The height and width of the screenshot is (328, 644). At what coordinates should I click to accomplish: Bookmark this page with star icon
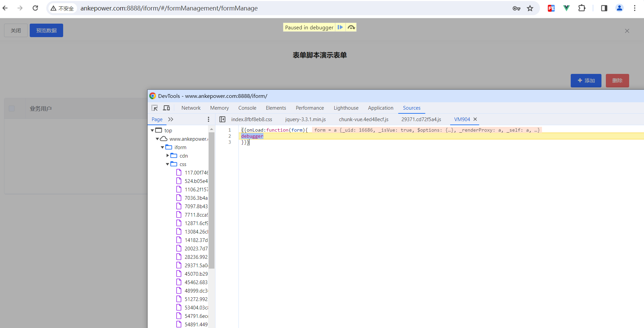pyautogui.click(x=530, y=8)
